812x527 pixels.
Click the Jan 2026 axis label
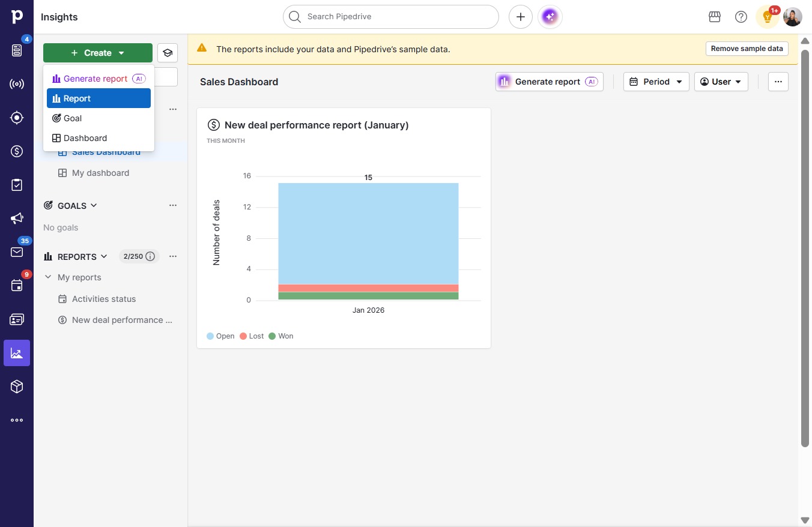(368, 310)
